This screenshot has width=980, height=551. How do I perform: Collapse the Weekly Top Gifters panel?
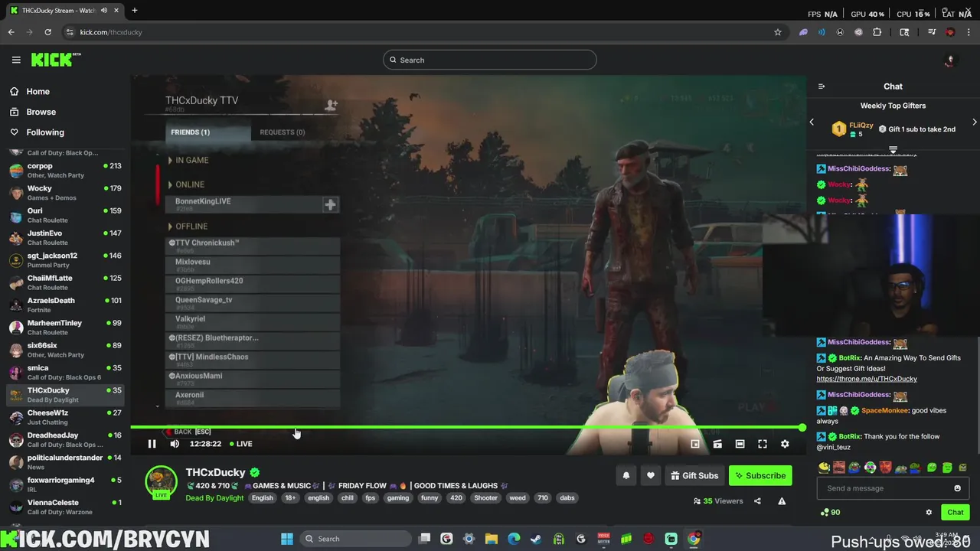pyautogui.click(x=893, y=150)
